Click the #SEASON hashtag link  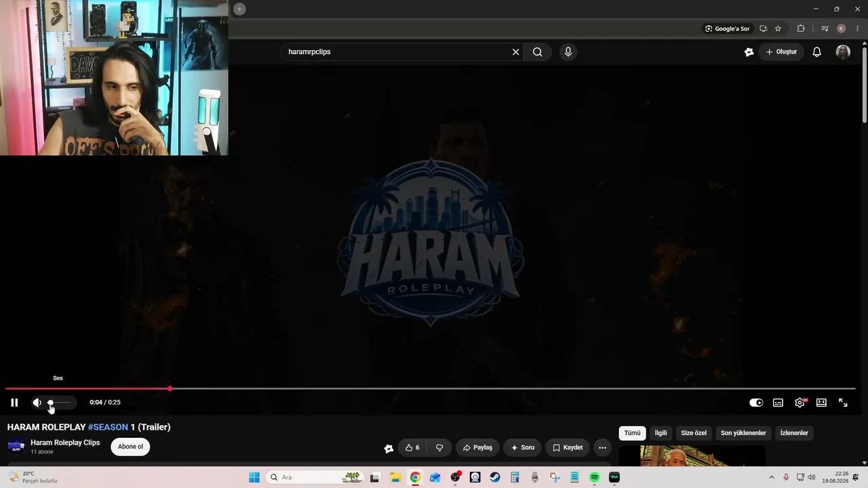click(x=108, y=427)
